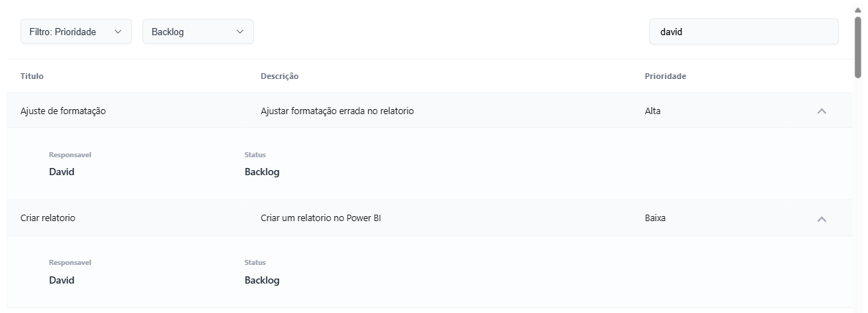Click the Título column header
Screen dimensions: 868x313
click(x=33, y=76)
